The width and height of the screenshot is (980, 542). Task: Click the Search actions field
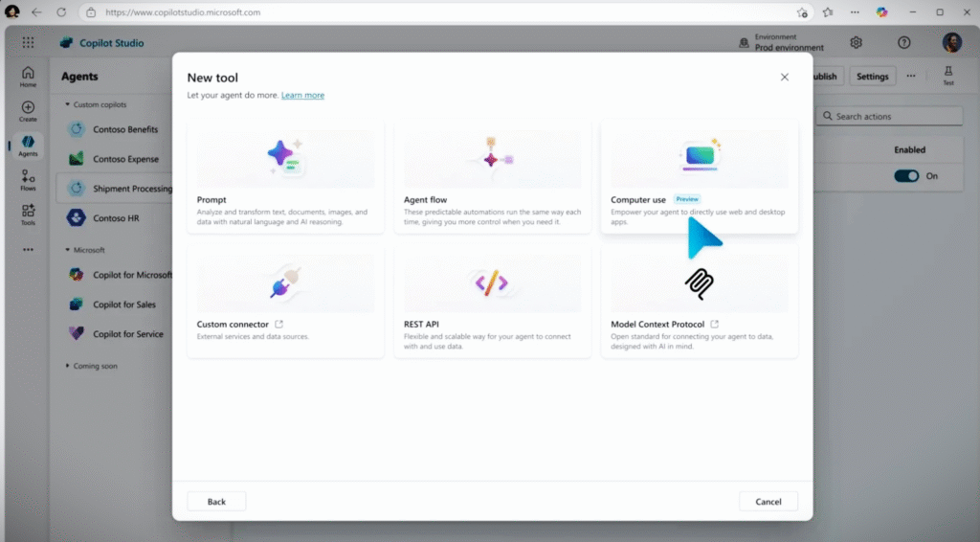[889, 116]
